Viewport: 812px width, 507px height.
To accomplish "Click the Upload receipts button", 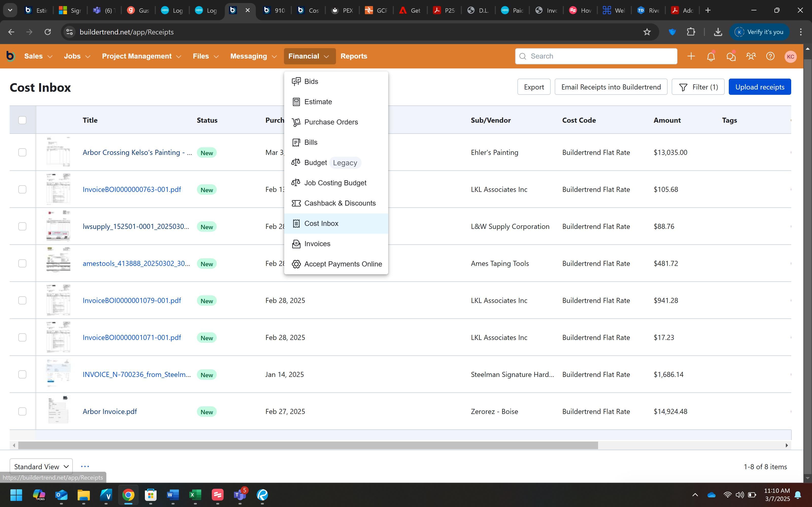I will (x=760, y=87).
